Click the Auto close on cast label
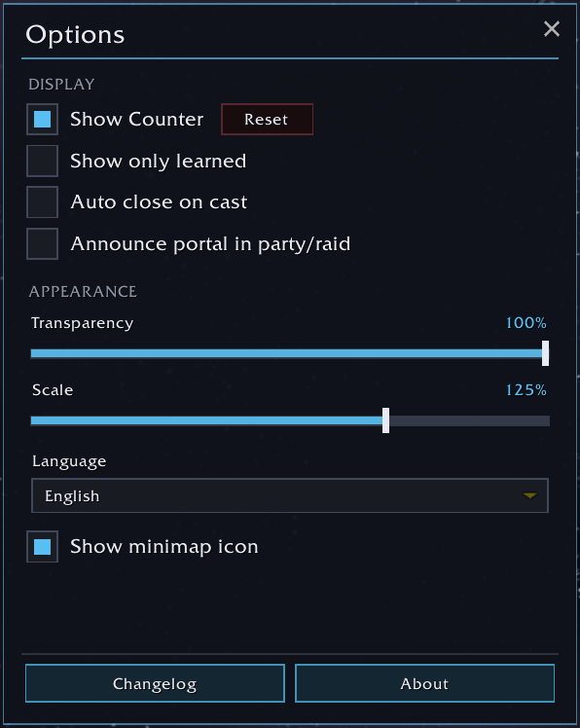This screenshot has height=728, width=580. [159, 202]
